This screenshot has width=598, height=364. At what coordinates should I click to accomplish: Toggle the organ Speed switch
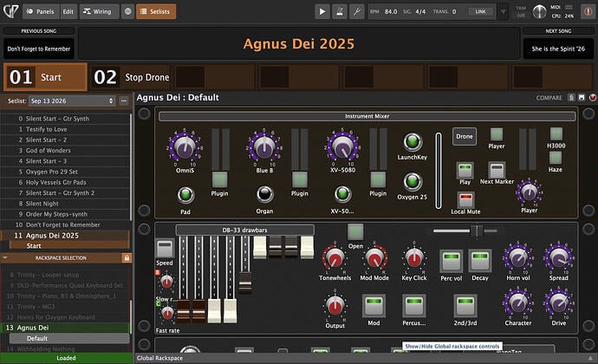click(x=165, y=249)
